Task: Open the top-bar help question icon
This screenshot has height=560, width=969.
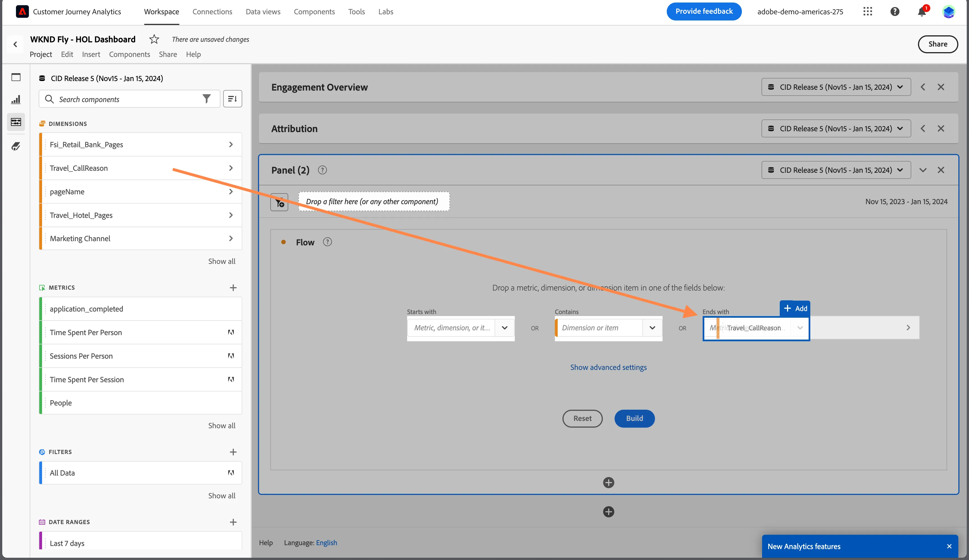Action: (895, 11)
